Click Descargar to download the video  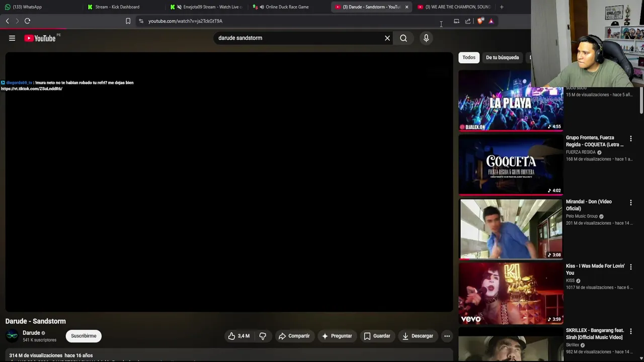click(x=418, y=336)
